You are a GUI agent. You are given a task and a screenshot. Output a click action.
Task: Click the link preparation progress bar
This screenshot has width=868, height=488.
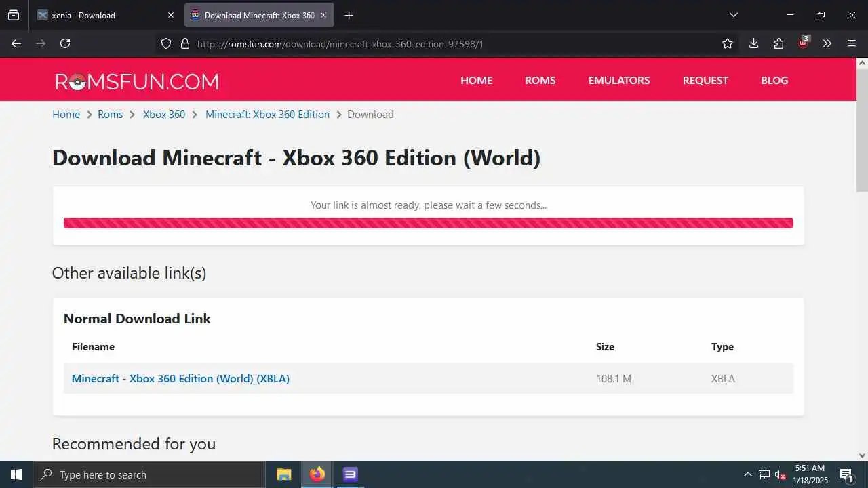428,223
